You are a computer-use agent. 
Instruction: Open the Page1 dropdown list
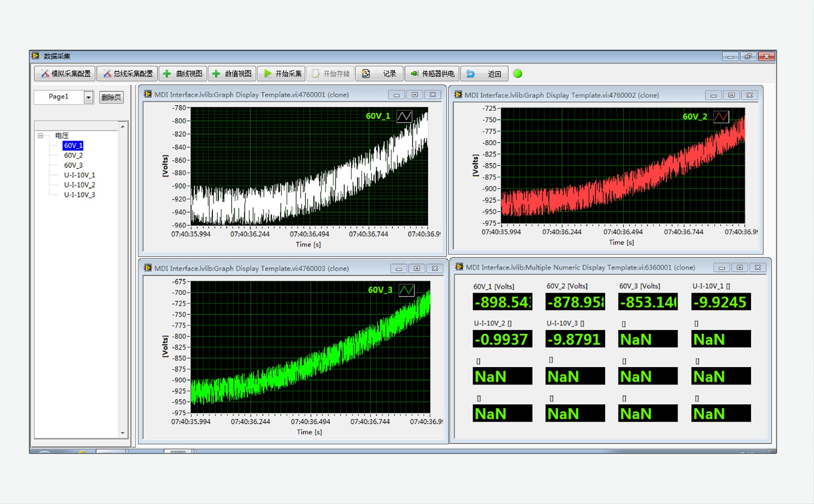pos(88,97)
